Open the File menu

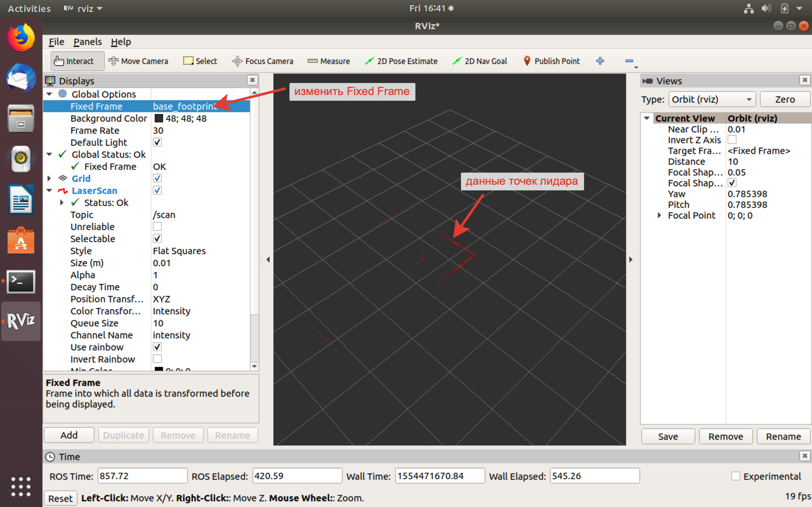(x=56, y=42)
